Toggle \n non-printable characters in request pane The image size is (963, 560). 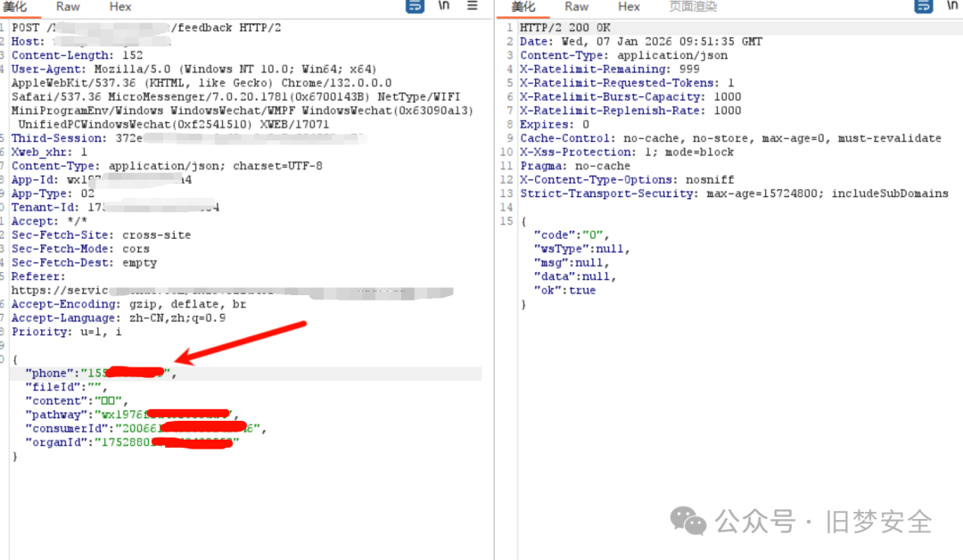pos(443,5)
